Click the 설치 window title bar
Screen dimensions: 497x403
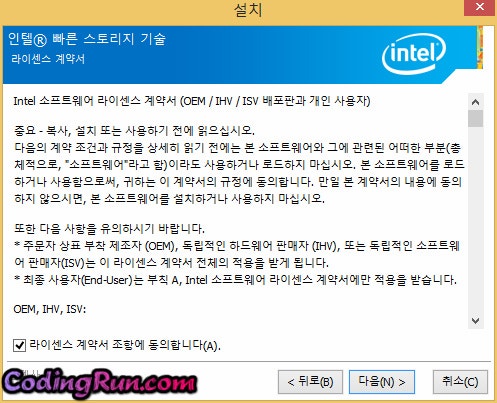click(232, 9)
